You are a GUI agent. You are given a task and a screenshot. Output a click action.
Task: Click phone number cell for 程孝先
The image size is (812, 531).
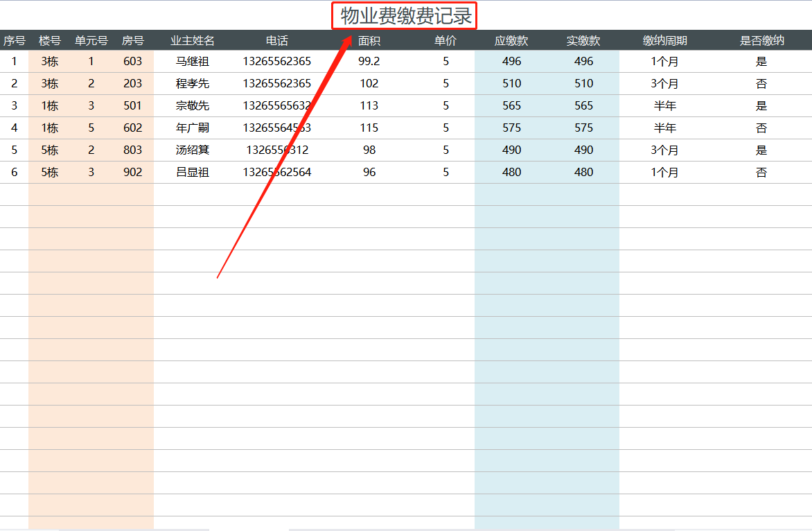pos(276,83)
